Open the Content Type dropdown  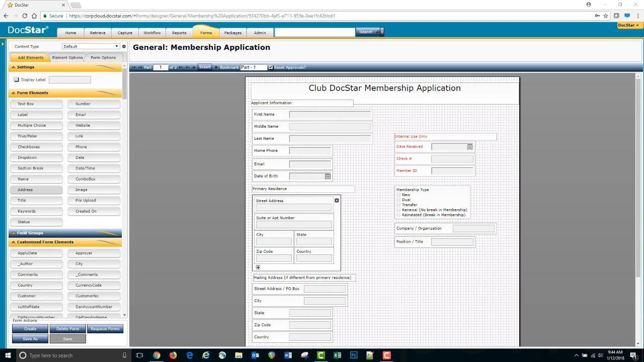point(91,46)
